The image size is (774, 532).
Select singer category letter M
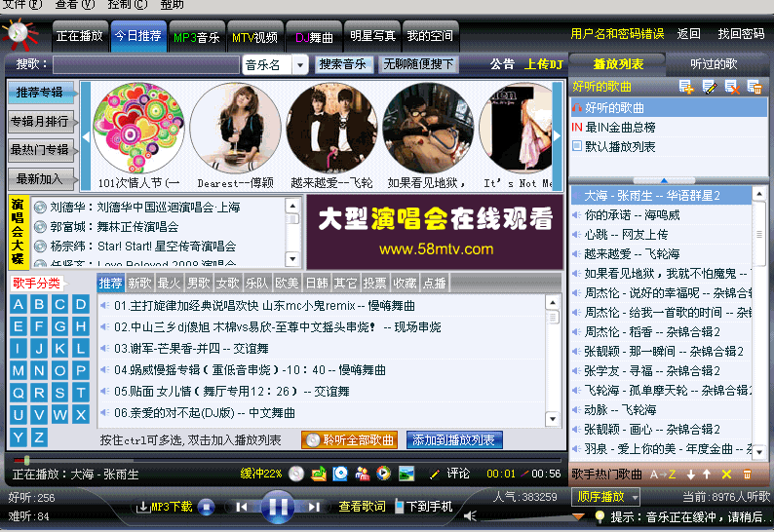click(19, 370)
